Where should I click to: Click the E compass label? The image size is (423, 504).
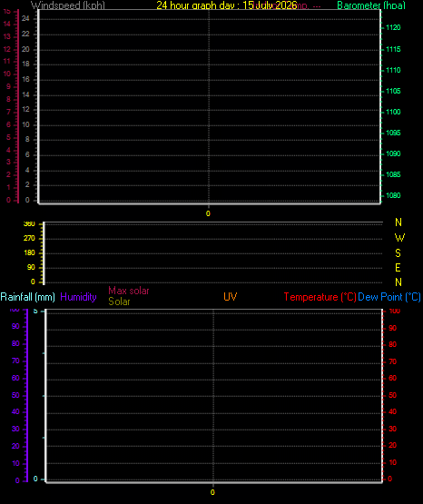(398, 267)
